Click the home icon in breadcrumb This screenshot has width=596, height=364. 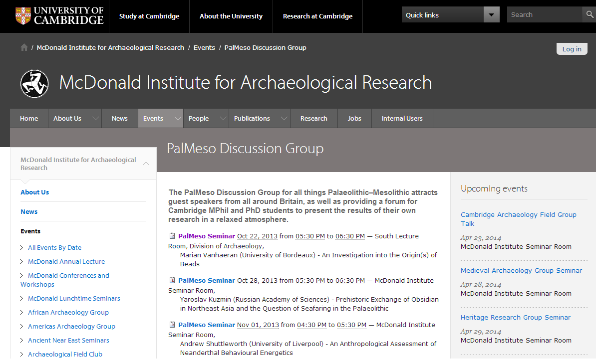click(x=24, y=47)
